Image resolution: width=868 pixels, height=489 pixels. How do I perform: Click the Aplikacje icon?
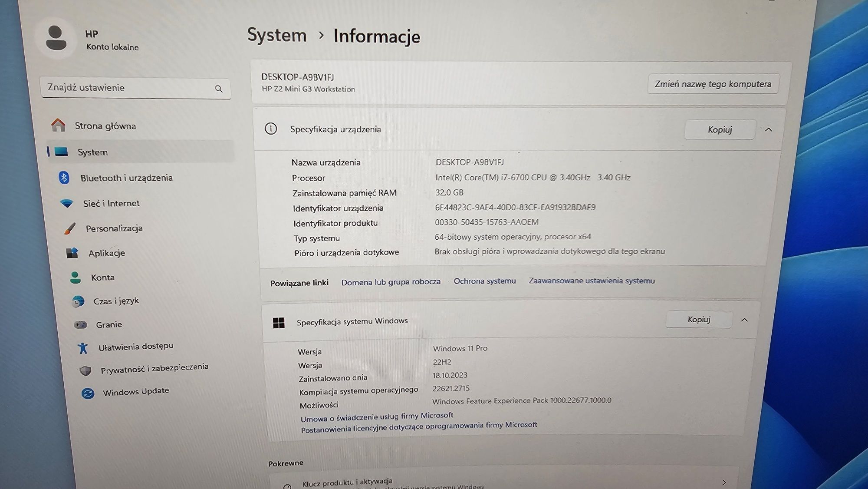coord(72,253)
